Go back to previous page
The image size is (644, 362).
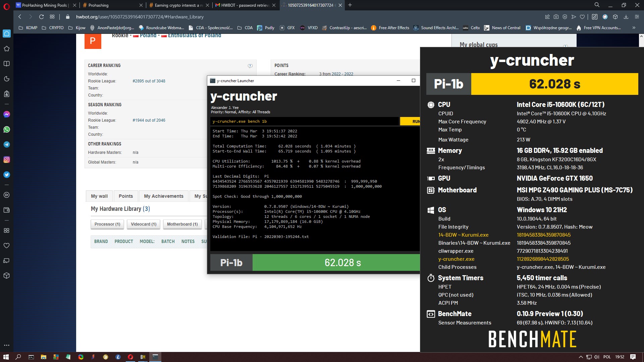click(x=20, y=17)
